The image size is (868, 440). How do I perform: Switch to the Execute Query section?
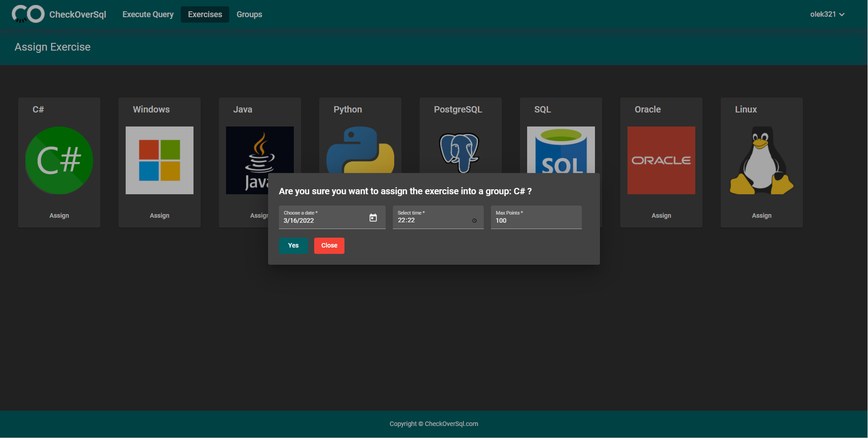tap(147, 14)
